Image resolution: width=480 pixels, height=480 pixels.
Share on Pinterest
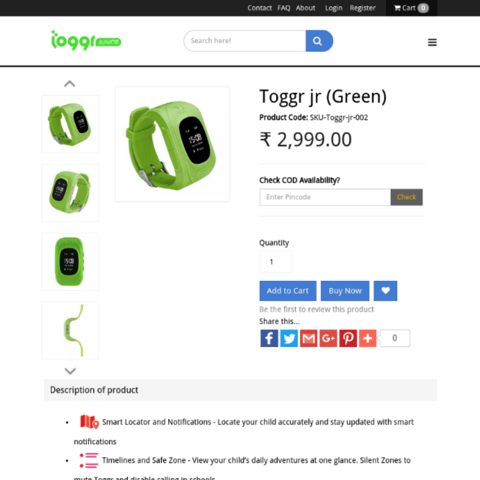pos(348,338)
